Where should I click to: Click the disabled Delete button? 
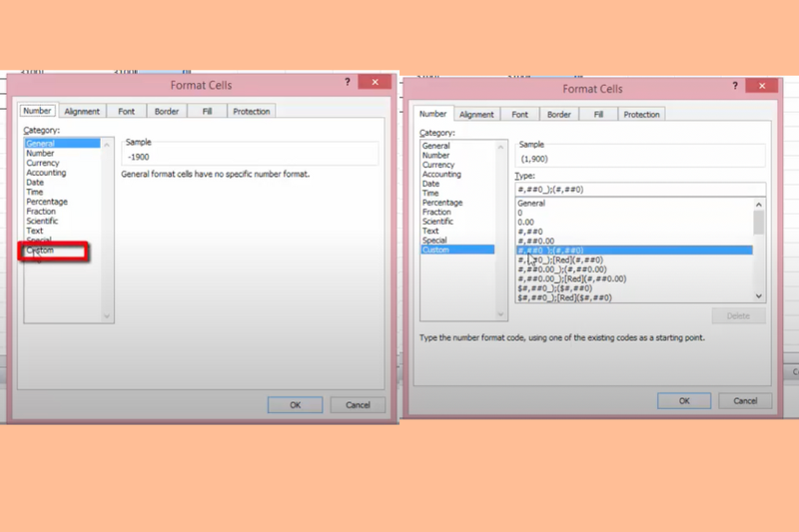pyautogui.click(x=738, y=316)
